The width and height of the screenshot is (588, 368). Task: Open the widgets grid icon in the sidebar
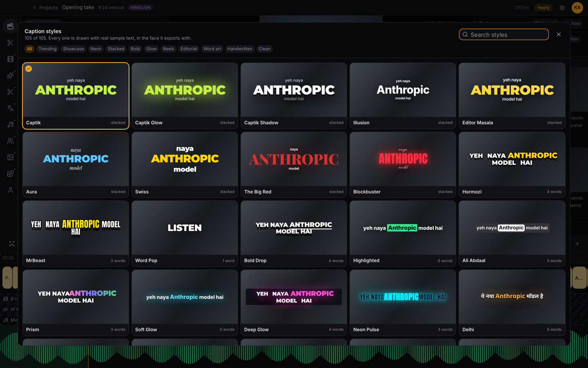[10, 173]
